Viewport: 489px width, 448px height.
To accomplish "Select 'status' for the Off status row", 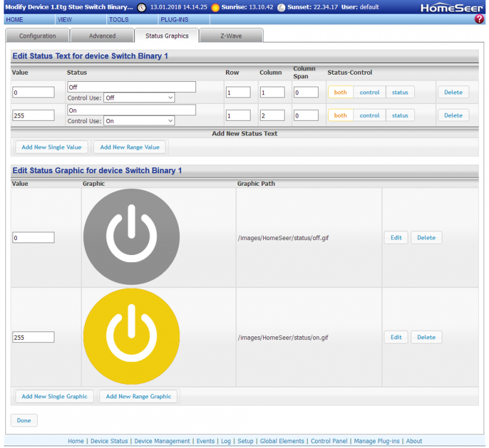I will (x=400, y=93).
